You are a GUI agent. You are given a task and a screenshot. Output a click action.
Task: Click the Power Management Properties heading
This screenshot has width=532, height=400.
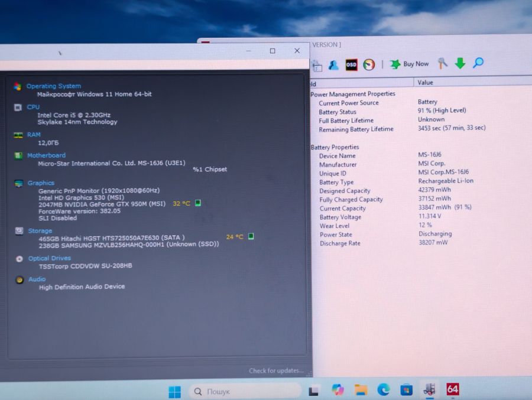point(353,94)
